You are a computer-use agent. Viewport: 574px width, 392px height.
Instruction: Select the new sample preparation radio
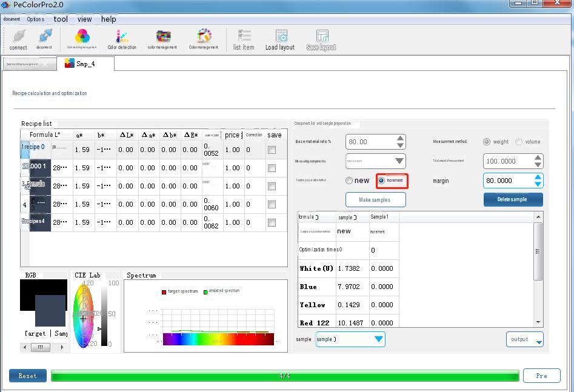(349, 181)
